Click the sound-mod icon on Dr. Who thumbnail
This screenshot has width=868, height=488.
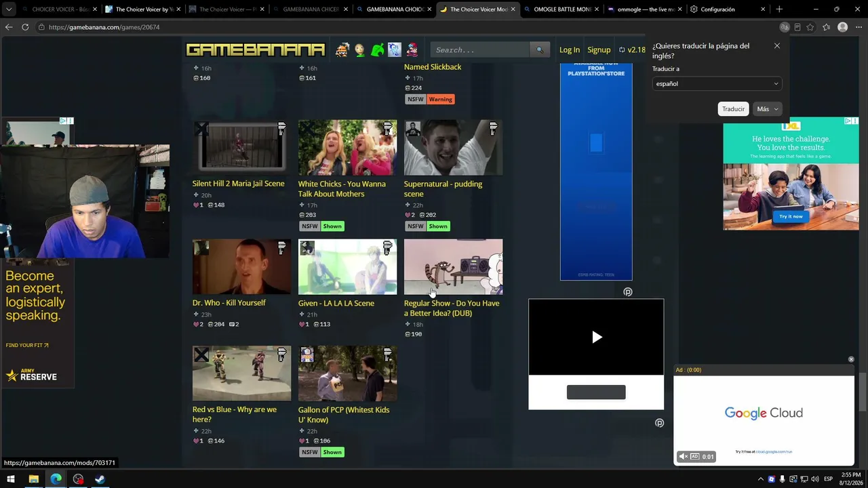tap(281, 247)
